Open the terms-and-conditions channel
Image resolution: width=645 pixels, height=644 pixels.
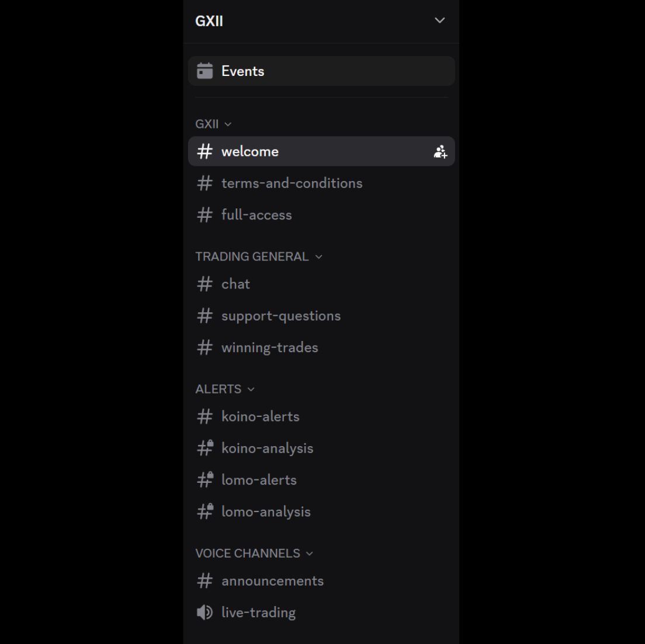click(x=321, y=183)
